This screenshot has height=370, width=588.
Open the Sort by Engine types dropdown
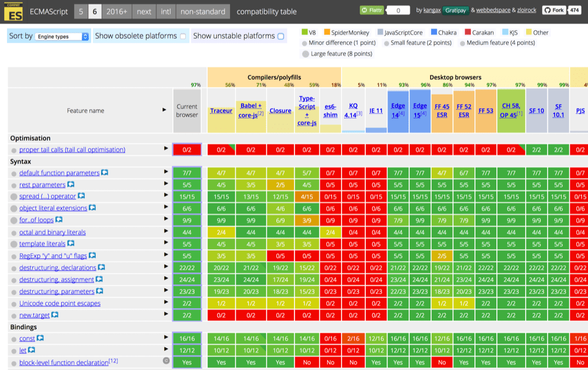[62, 36]
